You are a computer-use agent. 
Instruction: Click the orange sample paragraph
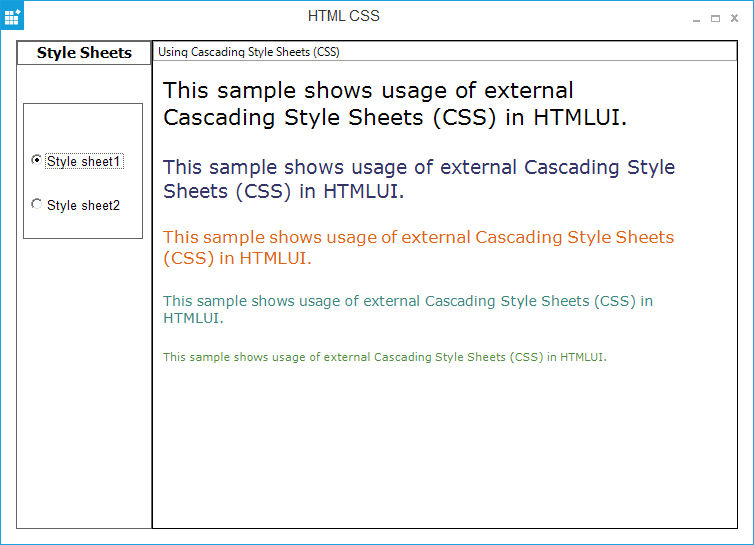tap(418, 247)
